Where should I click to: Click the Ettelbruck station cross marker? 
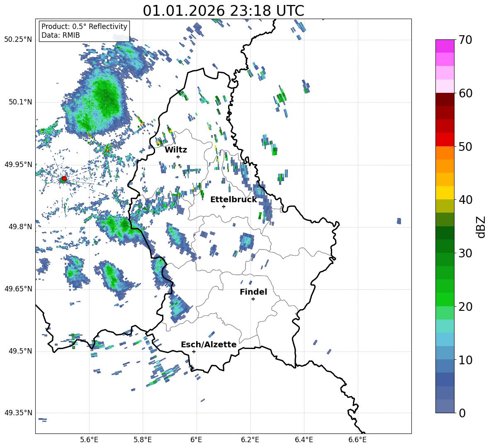tap(224, 206)
